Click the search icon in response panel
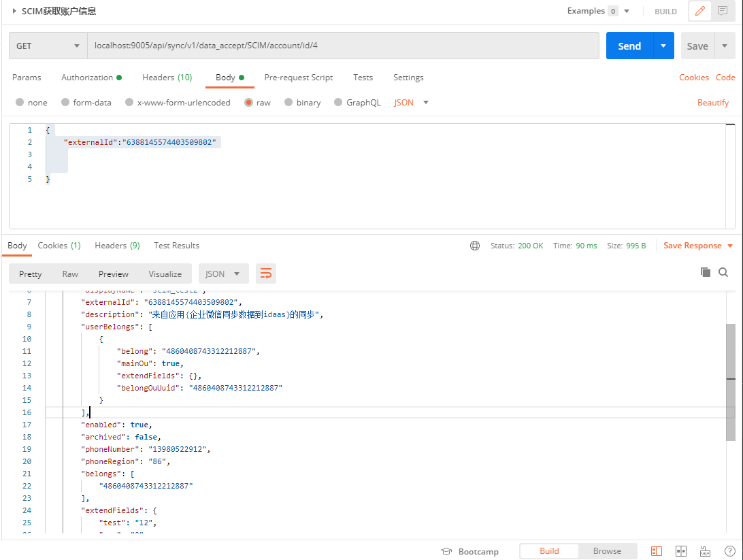 click(723, 272)
